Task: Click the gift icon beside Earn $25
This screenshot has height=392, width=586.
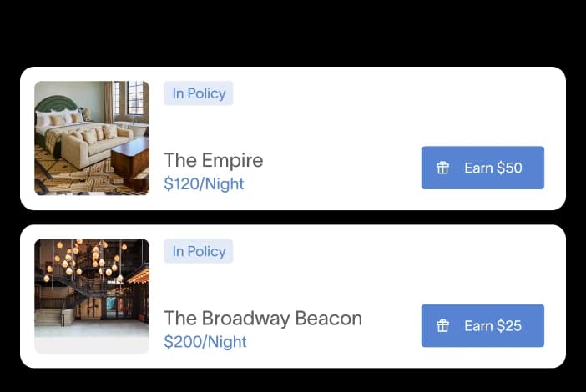Action: (443, 325)
